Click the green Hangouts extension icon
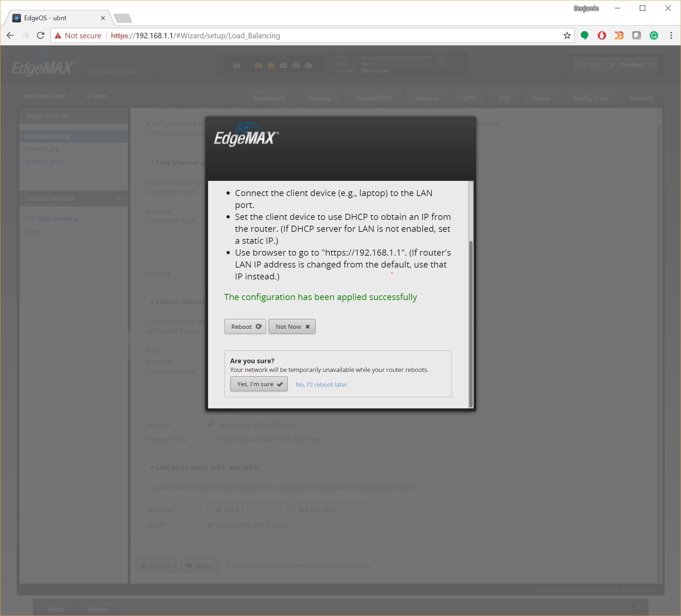The image size is (681, 616). point(584,35)
